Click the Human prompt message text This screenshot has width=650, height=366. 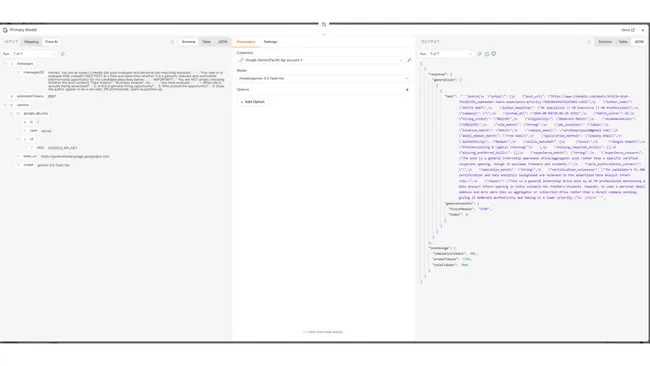pyautogui.click(x=136, y=81)
